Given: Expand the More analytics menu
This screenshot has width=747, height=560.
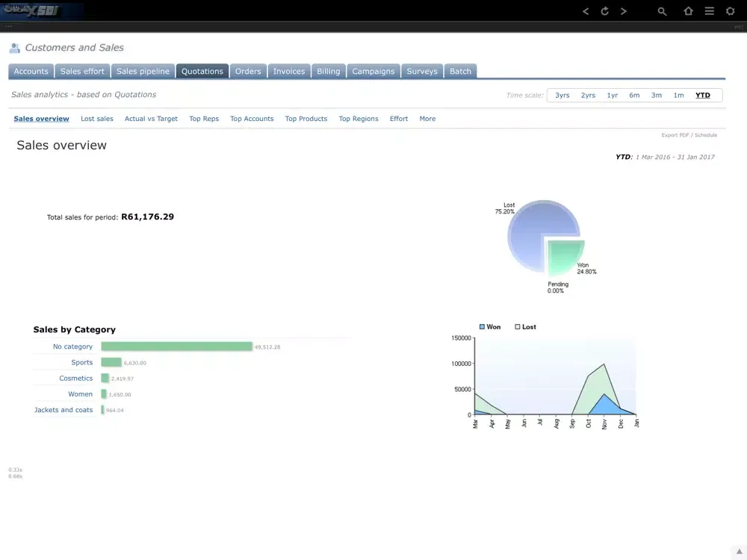Looking at the screenshot, I should click(x=427, y=119).
